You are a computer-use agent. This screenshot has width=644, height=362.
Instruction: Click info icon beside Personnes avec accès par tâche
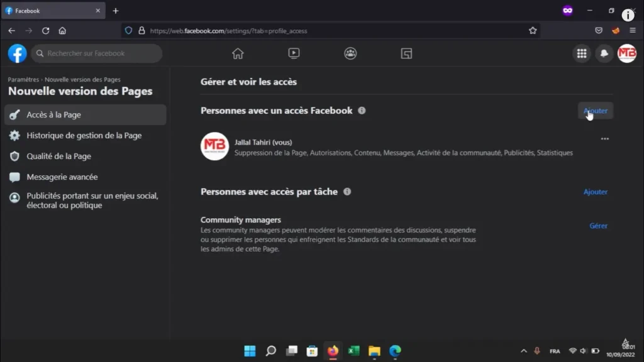click(347, 192)
